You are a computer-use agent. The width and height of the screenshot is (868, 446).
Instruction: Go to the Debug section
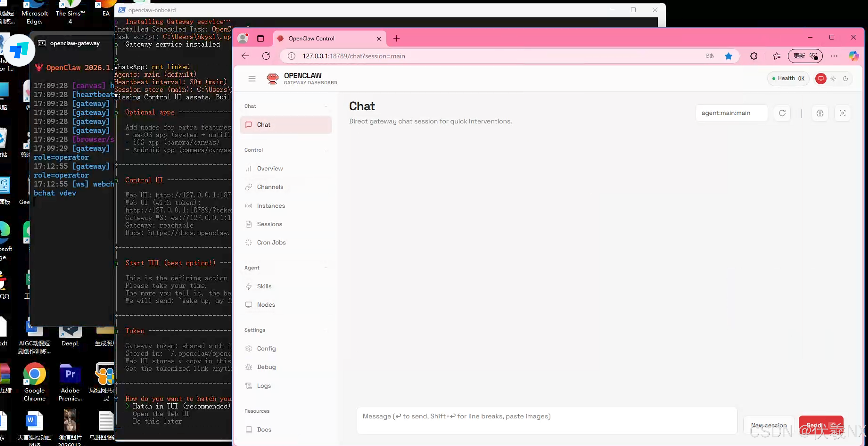(266, 367)
